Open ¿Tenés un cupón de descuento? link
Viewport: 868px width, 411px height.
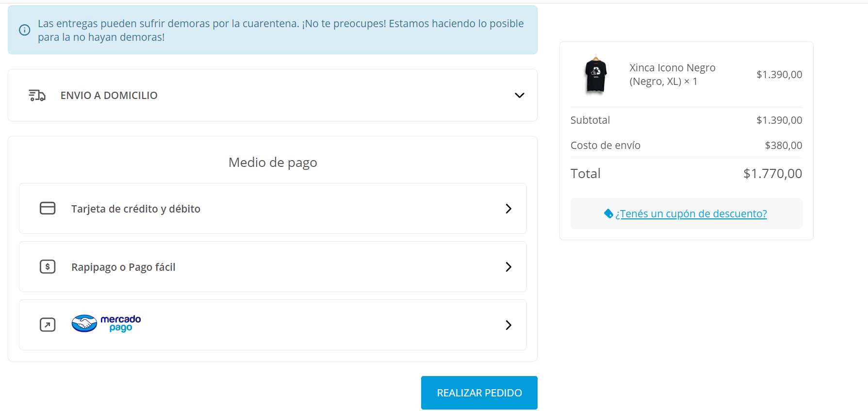click(x=691, y=214)
